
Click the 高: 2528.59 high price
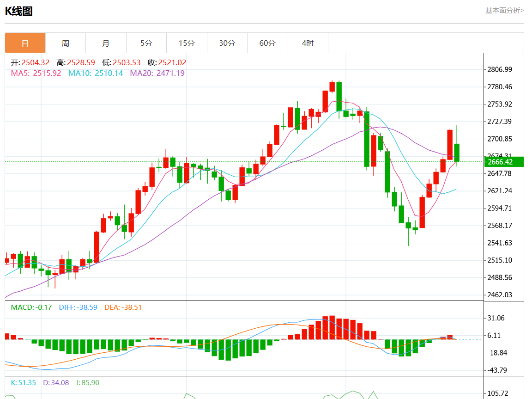[76, 62]
